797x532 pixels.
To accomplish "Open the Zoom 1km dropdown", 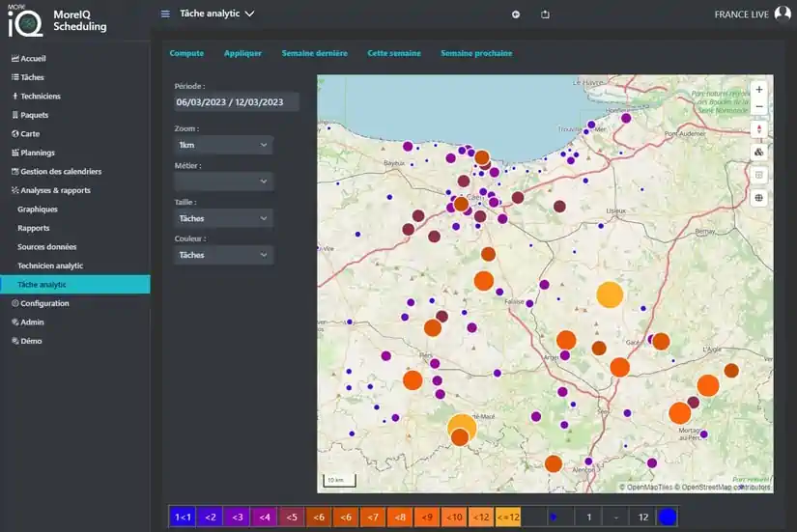I will tap(223, 145).
